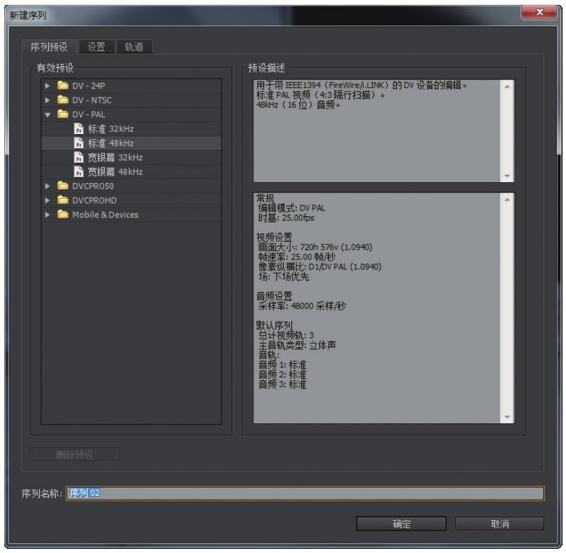Click the DVCPRO50 folder icon
The image size is (566, 553).
click(x=62, y=186)
